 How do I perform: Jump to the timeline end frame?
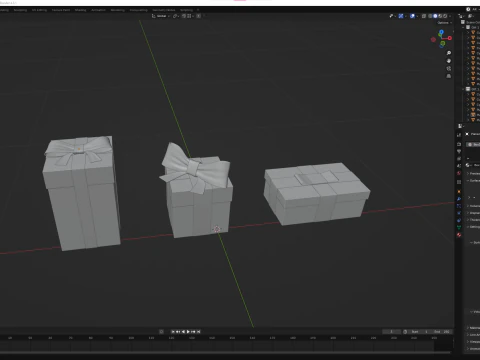coord(199,332)
